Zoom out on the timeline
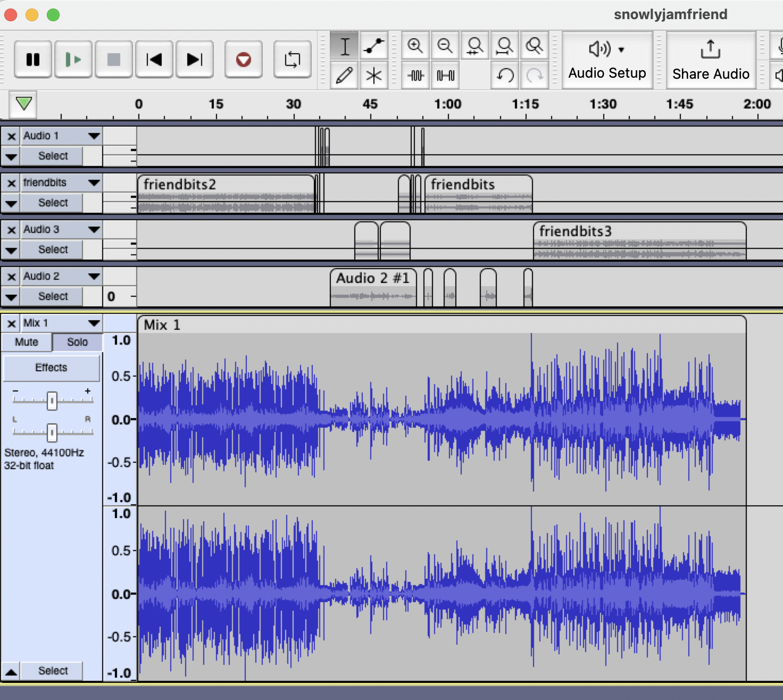This screenshot has height=700, width=783. (x=445, y=46)
